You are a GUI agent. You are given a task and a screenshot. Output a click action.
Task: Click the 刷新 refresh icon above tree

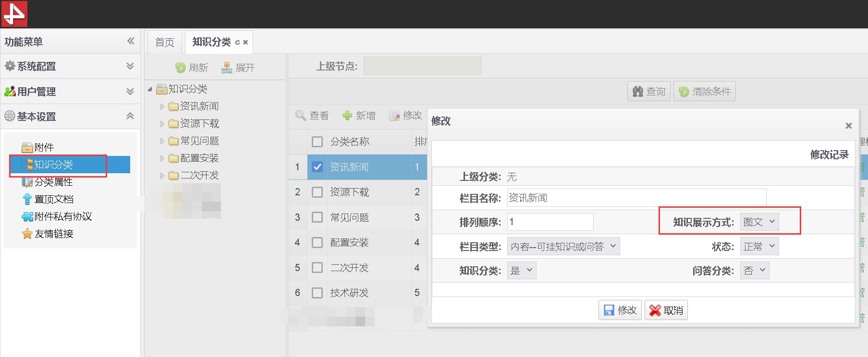point(180,68)
